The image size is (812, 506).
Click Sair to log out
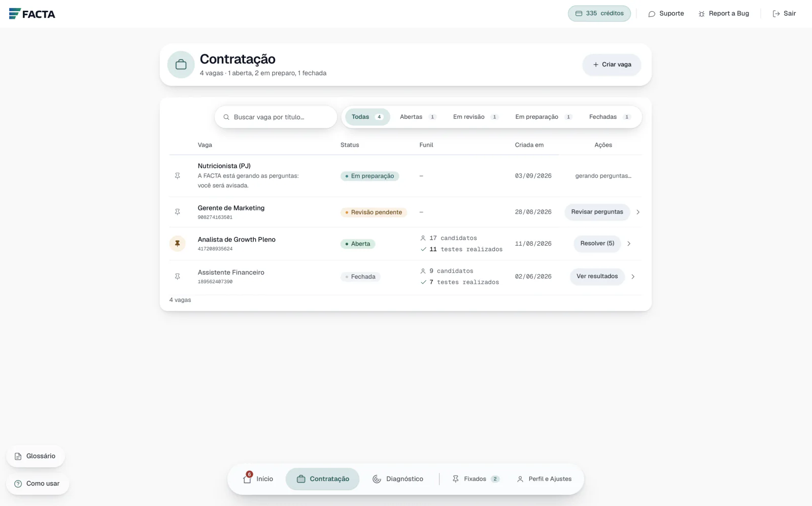pos(784,14)
